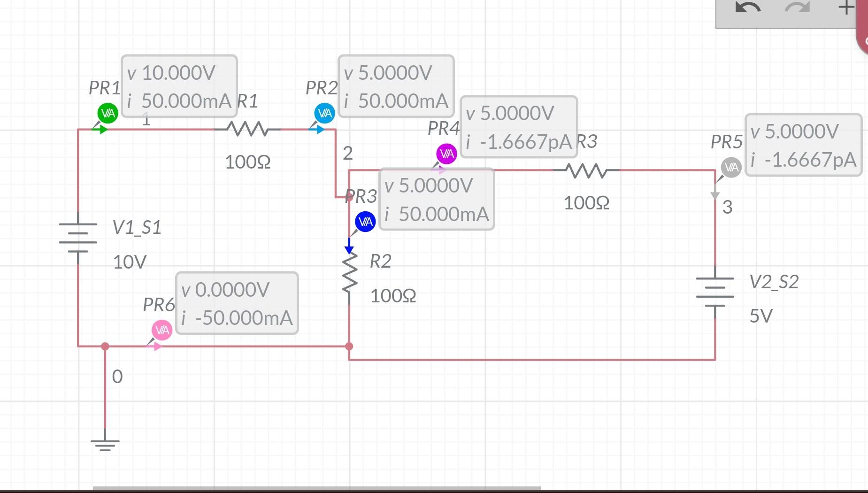Viewport: 868px width, 493px height.
Task: Select the PR6 readout showing 0.0000V
Action: (x=237, y=303)
